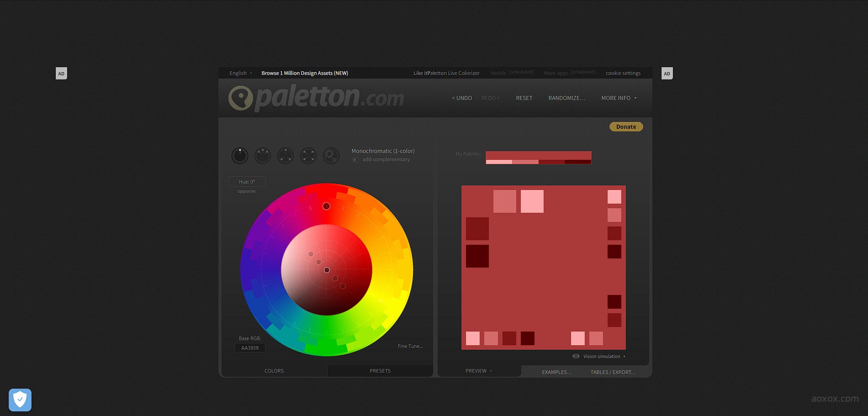868x416 pixels.
Task: Switch to the COLORS tab
Action: pos(274,371)
